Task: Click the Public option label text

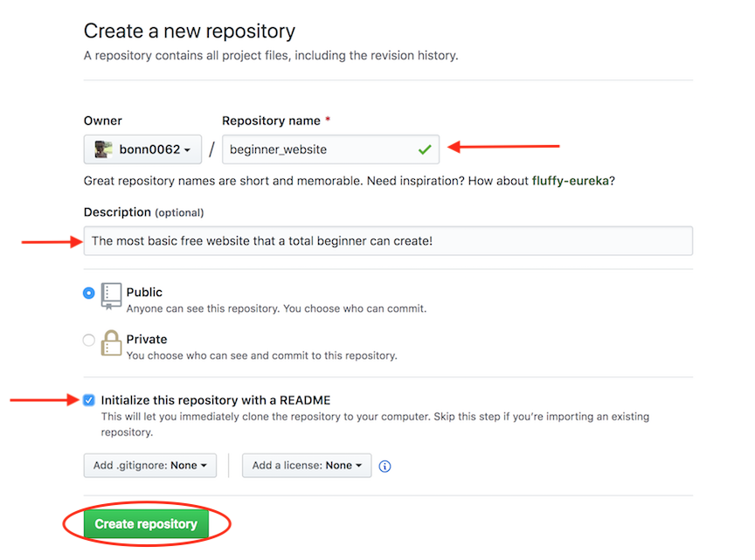Action: [x=144, y=293]
